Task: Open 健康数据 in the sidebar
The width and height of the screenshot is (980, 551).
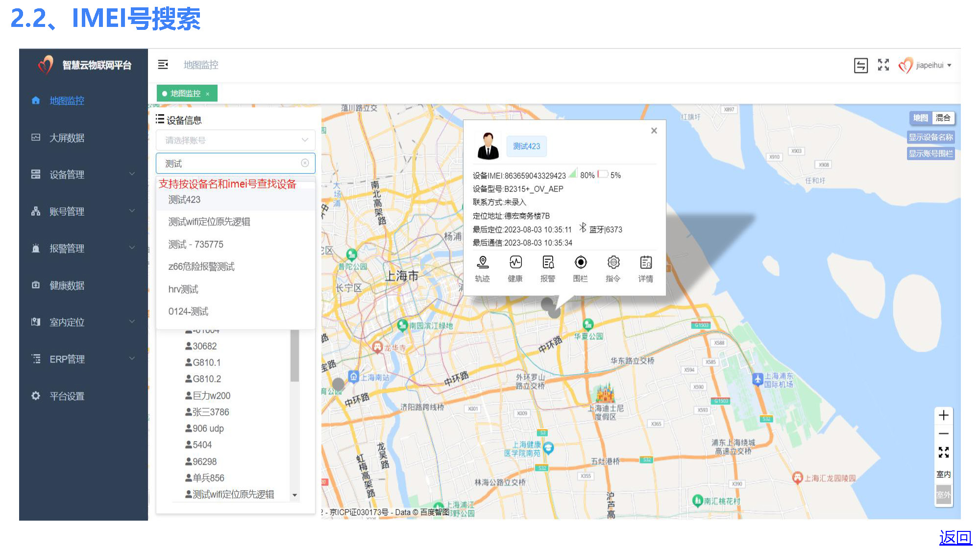Action: (67, 286)
